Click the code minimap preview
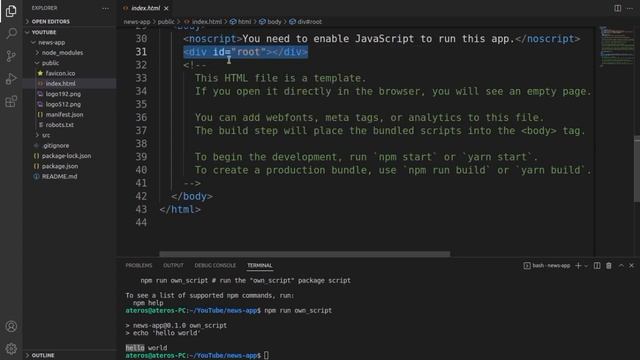This screenshot has width=640, height=360. (616, 47)
